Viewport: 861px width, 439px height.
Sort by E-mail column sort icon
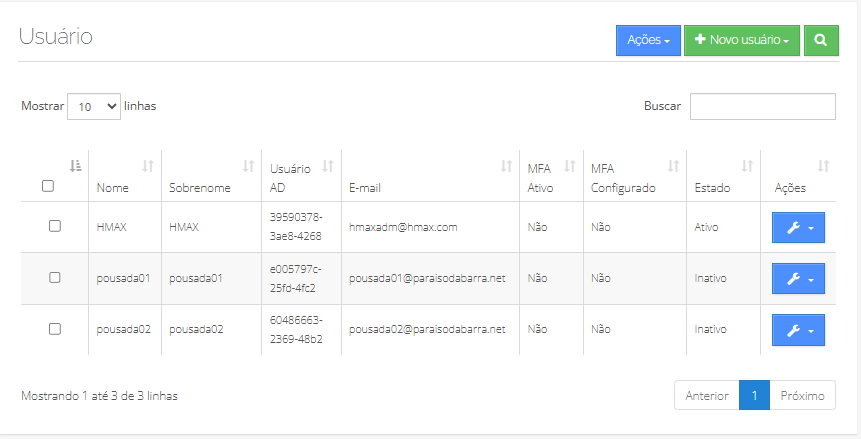coord(506,166)
